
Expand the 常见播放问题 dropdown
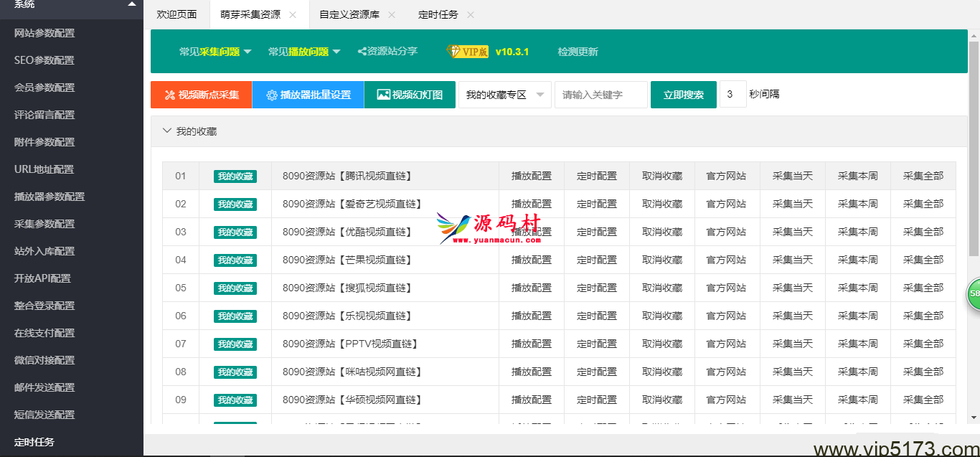336,52
